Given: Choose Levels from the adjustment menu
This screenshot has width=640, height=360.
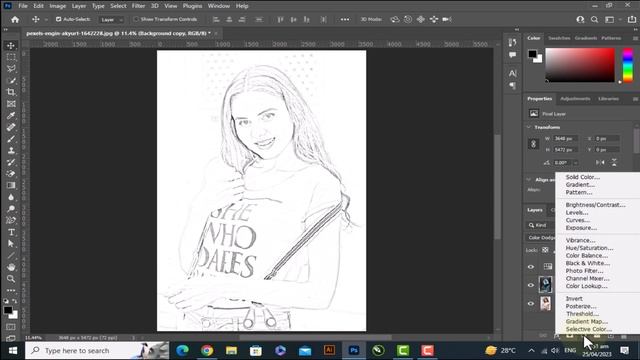Looking at the screenshot, I should tap(577, 213).
